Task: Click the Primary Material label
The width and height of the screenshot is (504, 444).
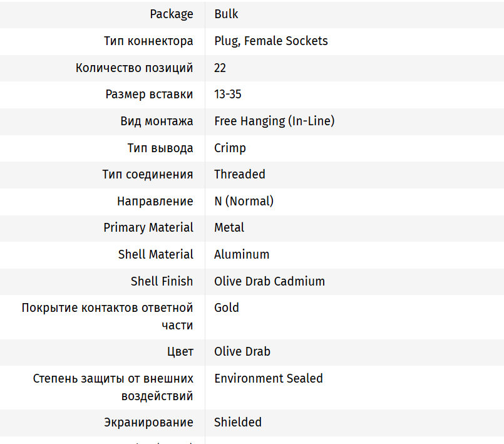Action: click(x=148, y=227)
